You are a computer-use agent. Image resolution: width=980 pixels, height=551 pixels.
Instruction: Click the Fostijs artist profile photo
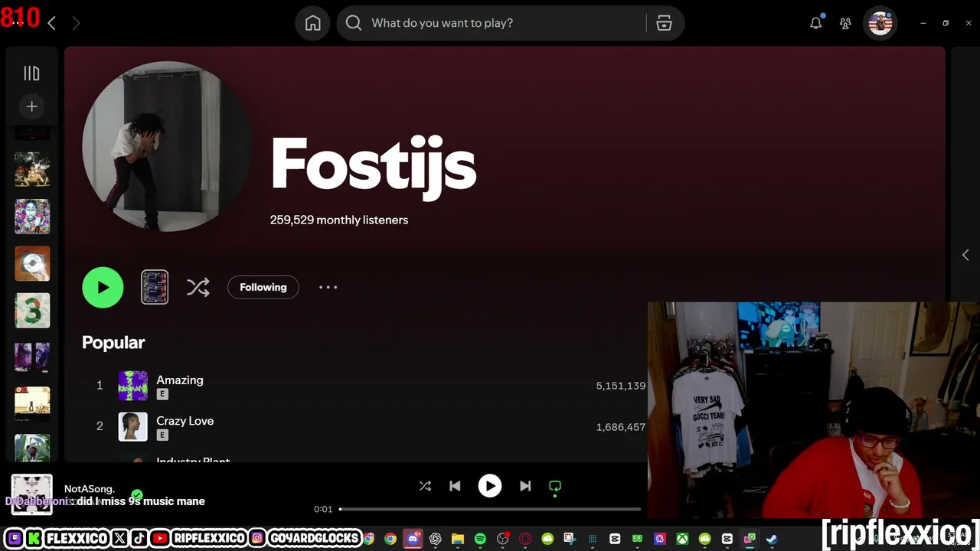coord(167,146)
